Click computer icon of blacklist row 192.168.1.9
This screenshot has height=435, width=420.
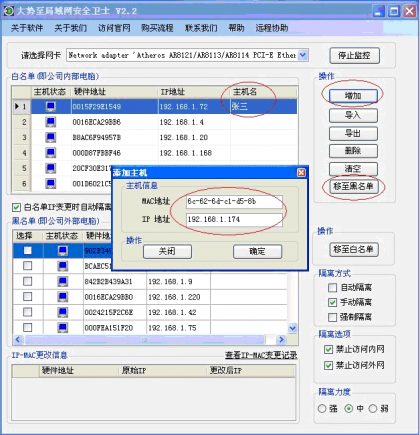click(63, 281)
